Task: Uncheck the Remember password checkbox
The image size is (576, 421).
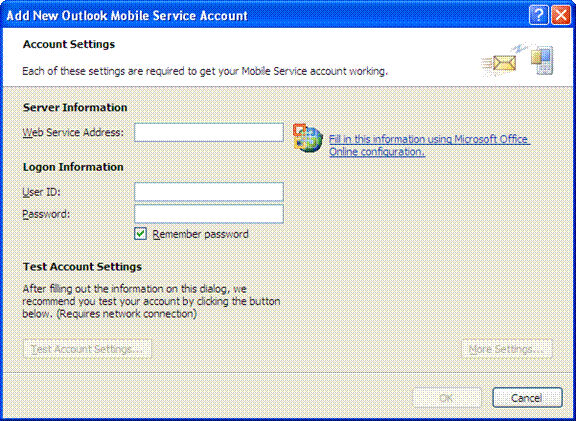Action: (140, 234)
